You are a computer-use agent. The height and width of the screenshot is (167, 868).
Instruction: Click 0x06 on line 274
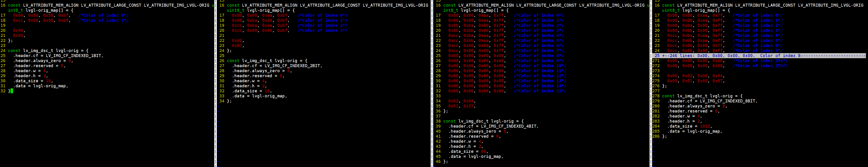point(672,76)
